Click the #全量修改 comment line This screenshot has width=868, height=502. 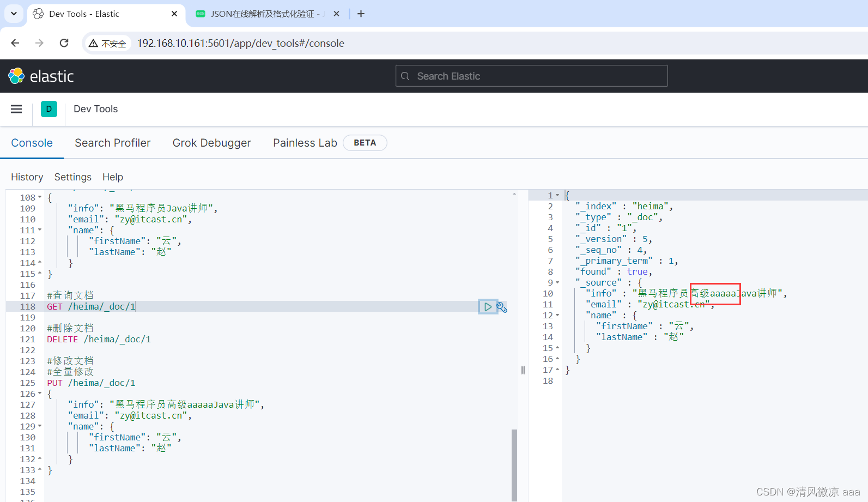70,372
